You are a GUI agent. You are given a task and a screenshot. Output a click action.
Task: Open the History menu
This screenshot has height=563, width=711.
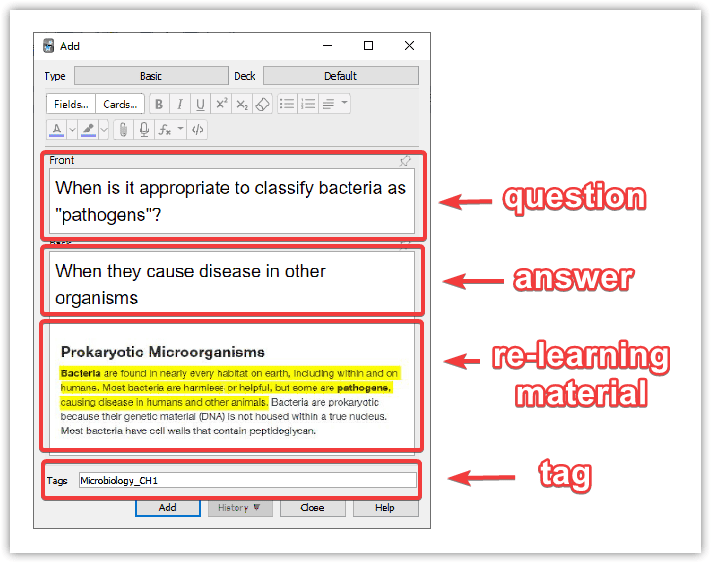(239, 507)
